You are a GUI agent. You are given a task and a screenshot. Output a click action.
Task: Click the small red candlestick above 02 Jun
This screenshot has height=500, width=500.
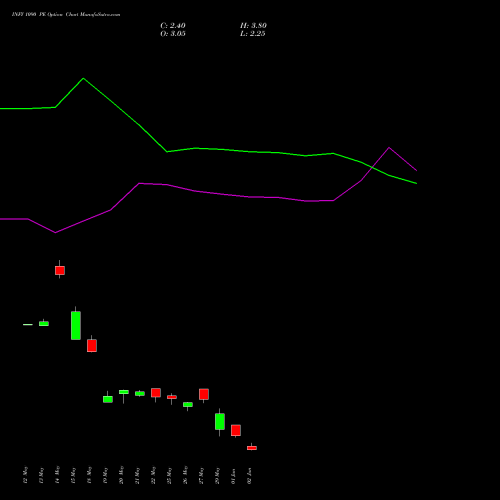[252, 448]
